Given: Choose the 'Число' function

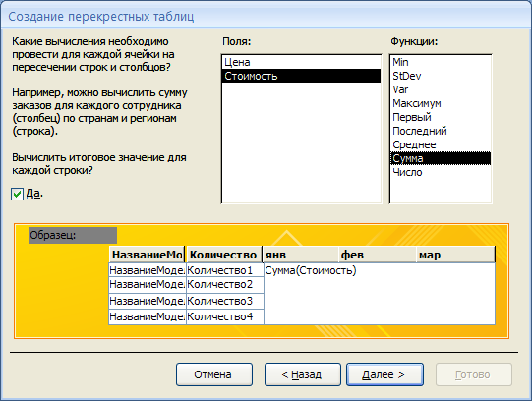Looking at the screenshot, I should (441, 172).
